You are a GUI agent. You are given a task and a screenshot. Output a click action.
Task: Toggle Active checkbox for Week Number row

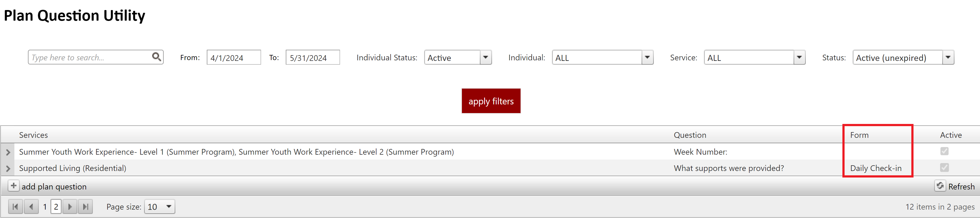tap(944, 151)
